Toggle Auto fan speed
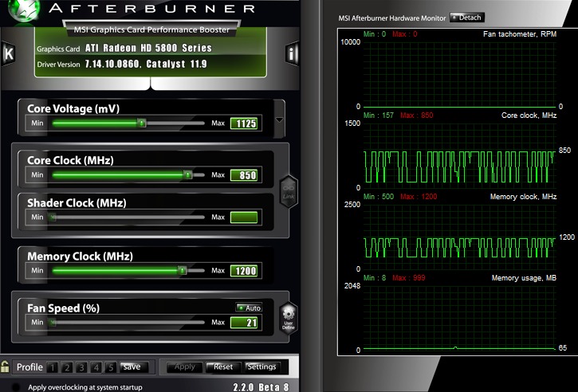This screenshot has height=392, width=578. [249, 308]
